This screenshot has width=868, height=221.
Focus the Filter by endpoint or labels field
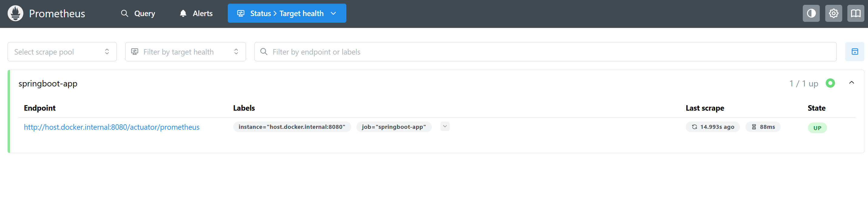tap(545, 52)
